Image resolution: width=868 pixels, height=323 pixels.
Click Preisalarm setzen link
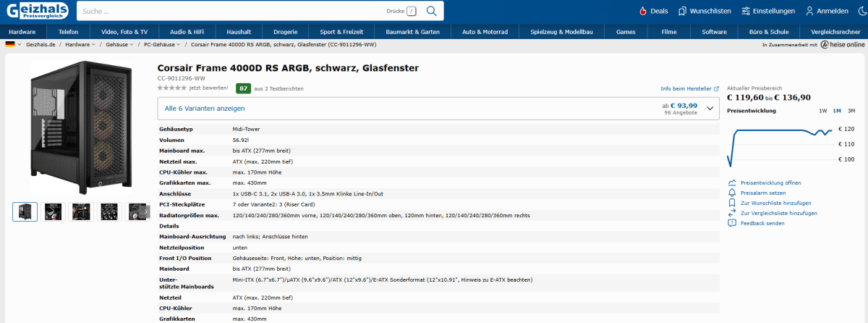[x=763, y=193]
